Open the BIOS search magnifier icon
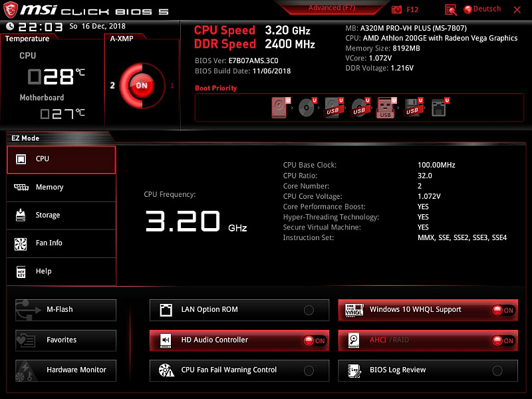 451,10
